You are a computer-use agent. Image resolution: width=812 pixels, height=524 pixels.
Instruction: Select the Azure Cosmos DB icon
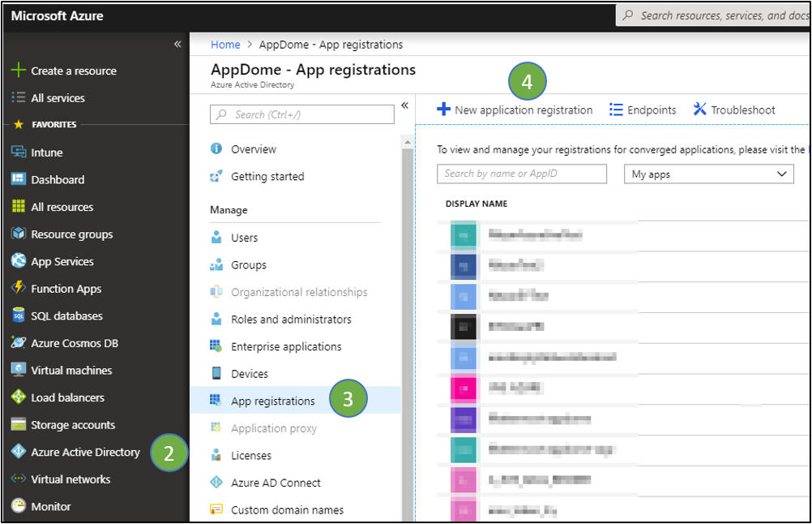[18, 343]
